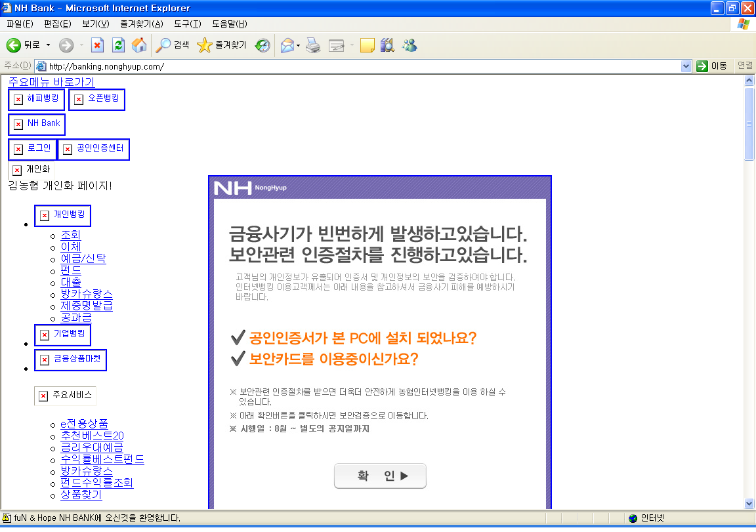This screenshot has width=756, height=532.
Task: Click the NH Bank image link
Action: (x=37, y=125)
